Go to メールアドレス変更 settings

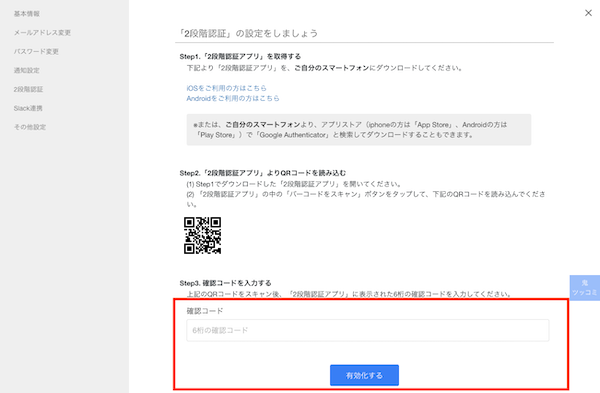pos(42,33)
